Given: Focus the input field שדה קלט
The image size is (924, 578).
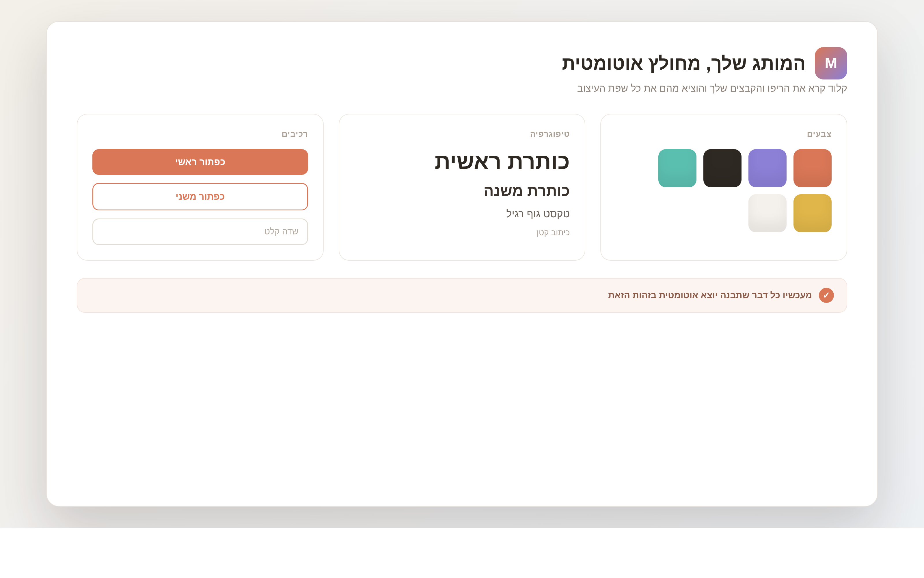Looking at the screenshot, I should 200,232.
